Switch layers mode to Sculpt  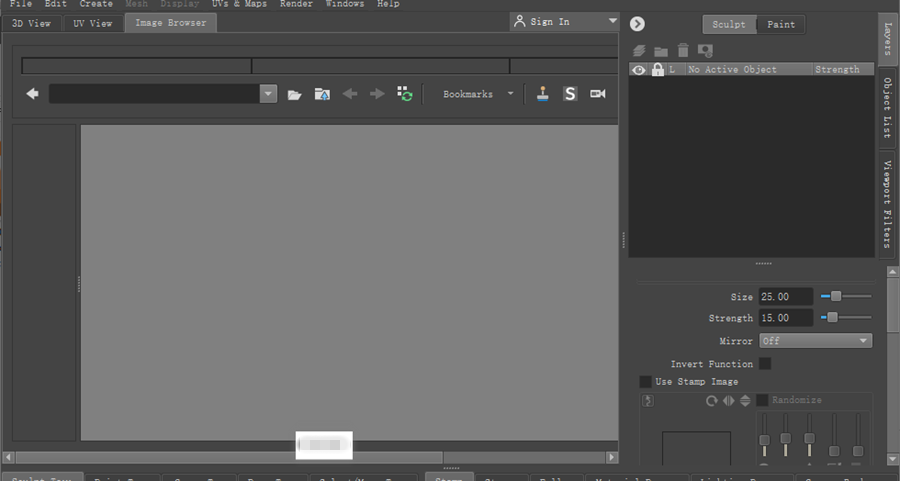[x=729, y=24]
